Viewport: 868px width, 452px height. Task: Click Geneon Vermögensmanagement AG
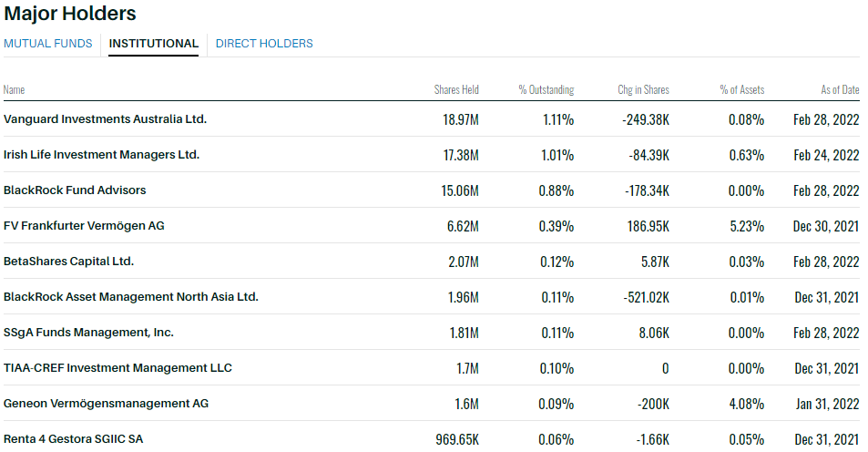tap(104, 404)
